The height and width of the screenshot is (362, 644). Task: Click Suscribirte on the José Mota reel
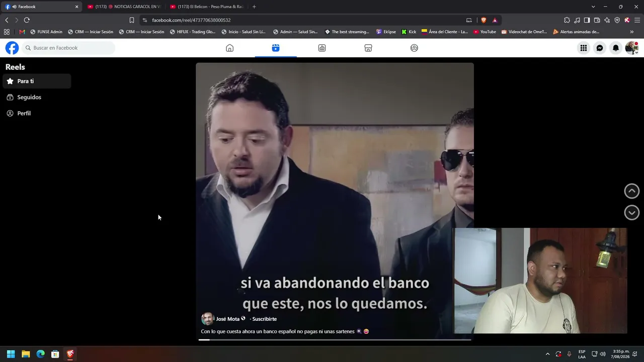point(265,319)
